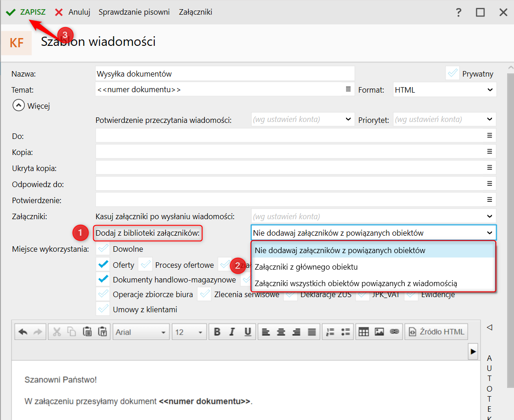Screen dimensions: 514x420
Task: Select 'Załączniki z głównego obiektu' option
Action: coord(306,267)
